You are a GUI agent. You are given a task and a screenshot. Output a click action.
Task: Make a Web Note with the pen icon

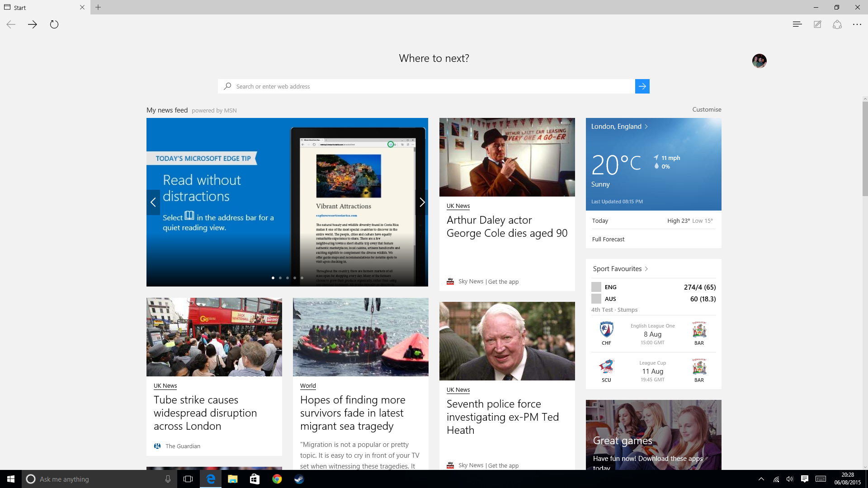tap(817, 24)
